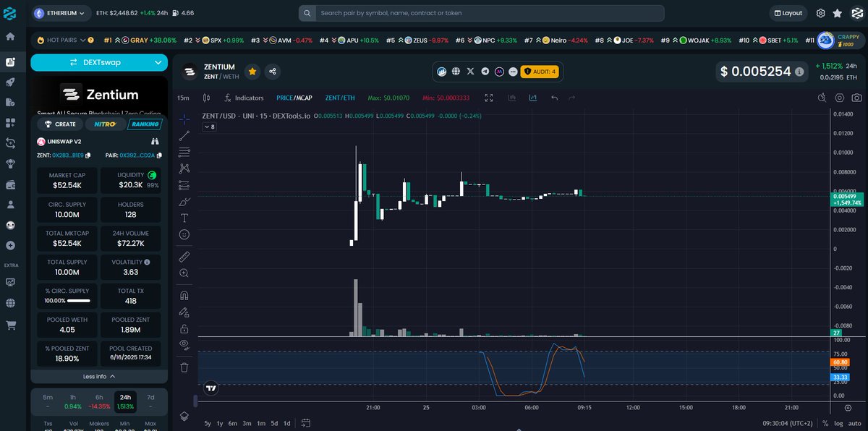868x431 pixels.
Task: Open the Indicators menu
Action: tap(243, 98)
